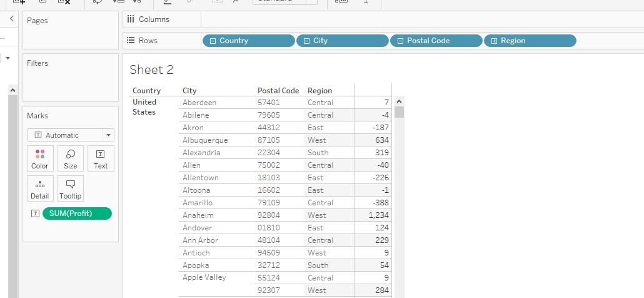
Task: Open the Color marks card
Action: click(40, 158)
